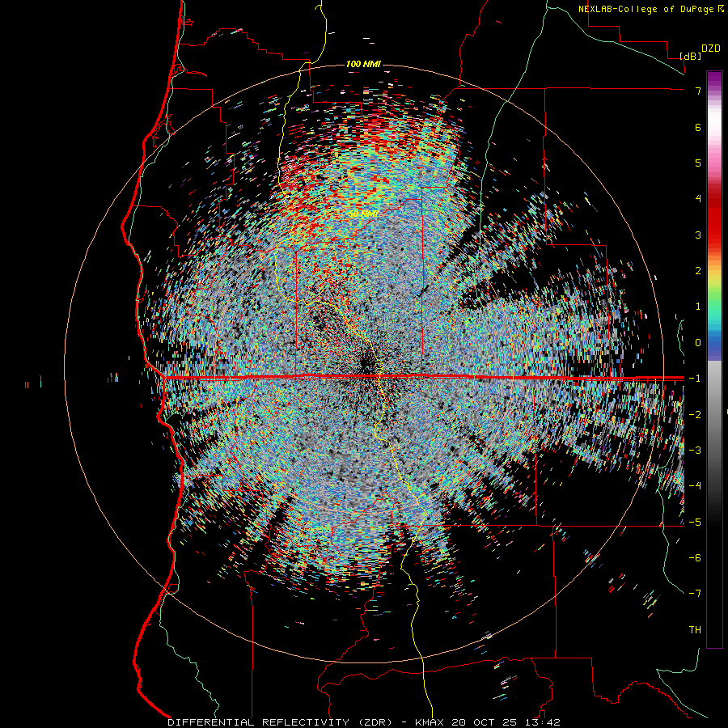Click the 7 value on the color scale
Screen dimensions: 728x728
[x=698, y=91]
